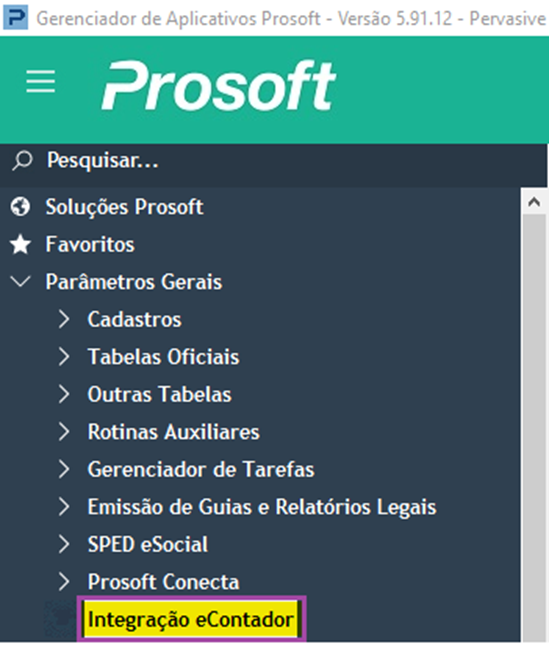Open Gerenciador de Tarefas item
Screen dimensions: 549x647
pyautogui.click(x=201, y=470)
